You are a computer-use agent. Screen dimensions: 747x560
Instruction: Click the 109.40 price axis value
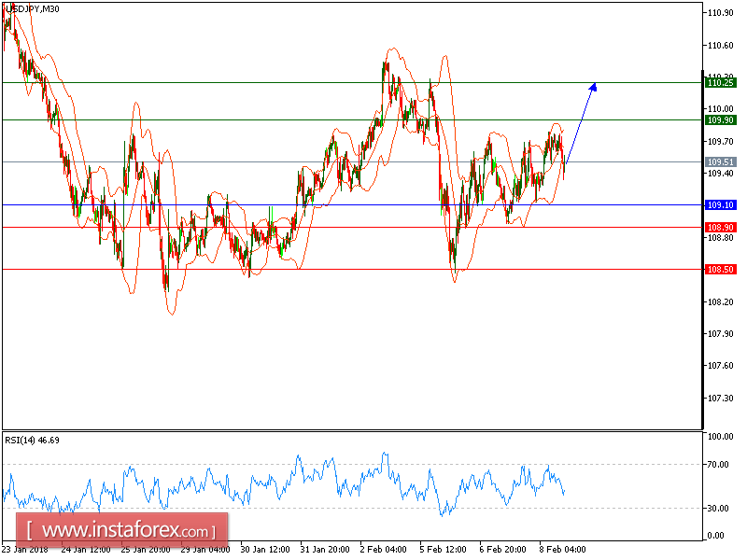[x=720, y=174]
